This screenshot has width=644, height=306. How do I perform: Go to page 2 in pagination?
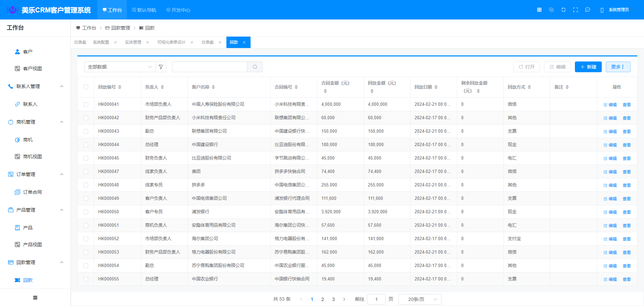pyautogui.click(x=323, y=299)
